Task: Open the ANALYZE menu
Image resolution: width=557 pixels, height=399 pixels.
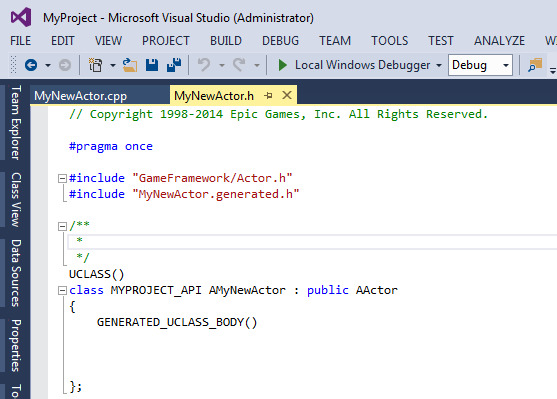Action: point(499,41)
